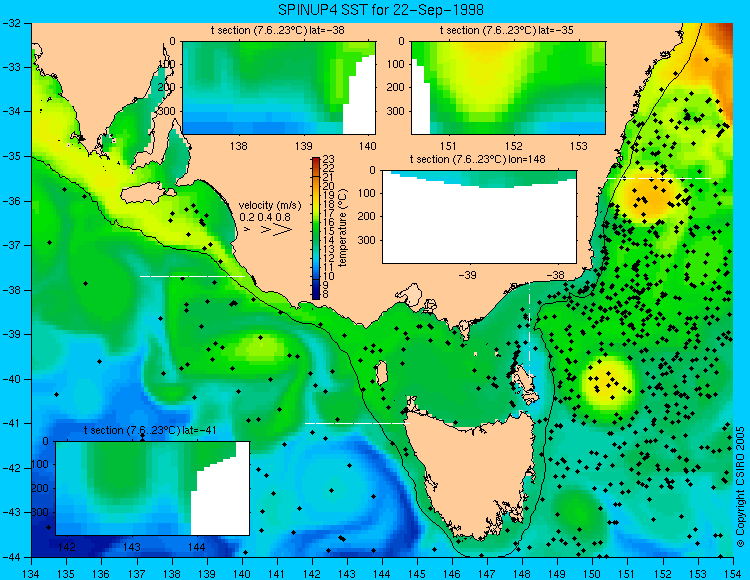Click the 'velocity (m/s)' legend label
This screenshot has height=580, width=750.
tap(270, 206)
